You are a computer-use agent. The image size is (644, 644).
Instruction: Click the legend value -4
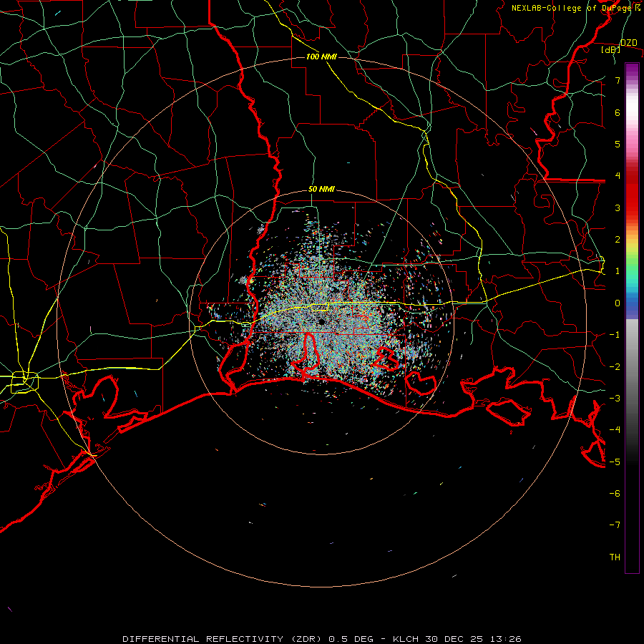(x=615, y=430)
